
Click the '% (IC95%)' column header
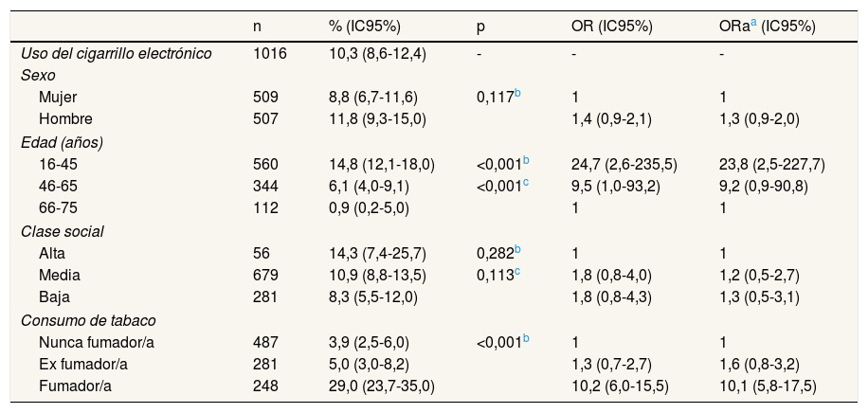[366, 27]
